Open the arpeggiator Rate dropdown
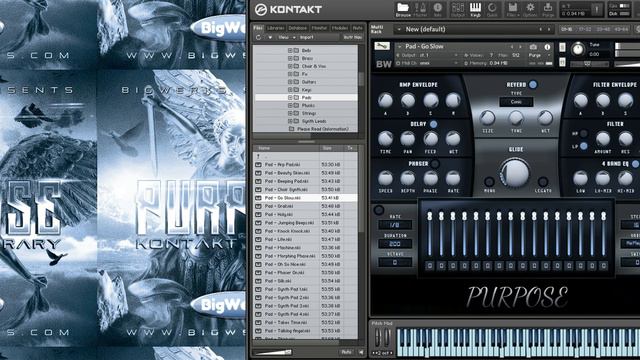640x360 pixels. pyautogui.click(x=395, y=224)
